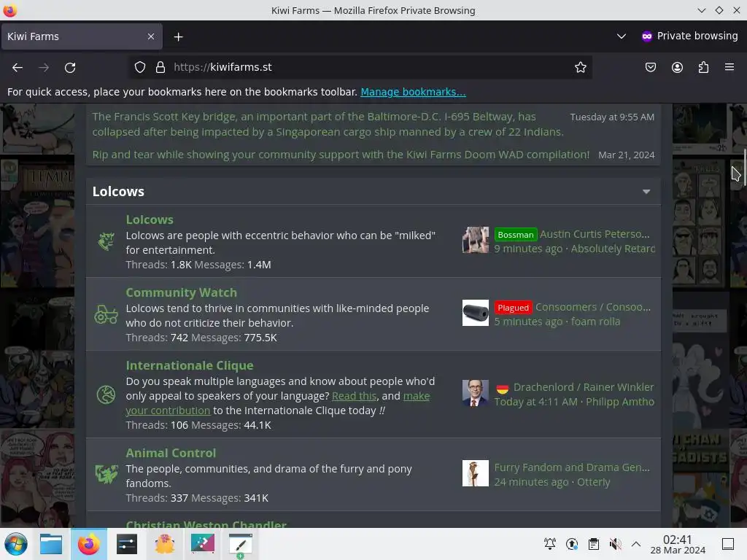Expand the hidden system tray icons arrow

tap(636, 544)
